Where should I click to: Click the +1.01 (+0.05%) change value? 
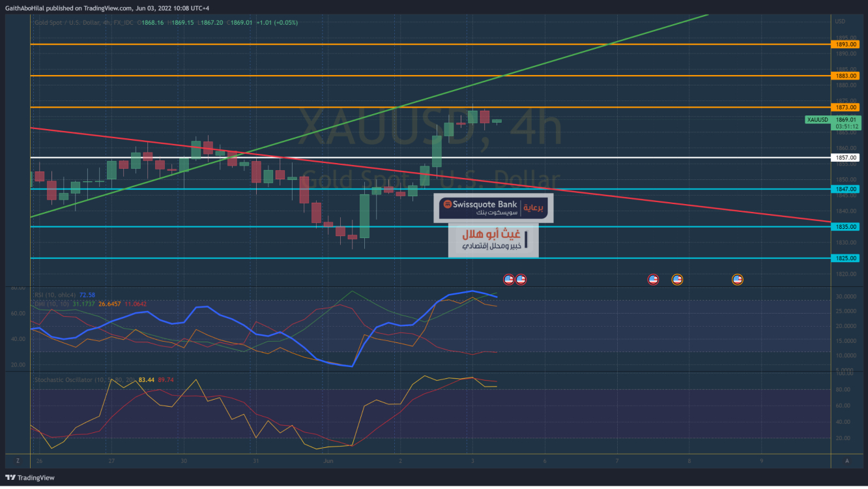[277, 22]
